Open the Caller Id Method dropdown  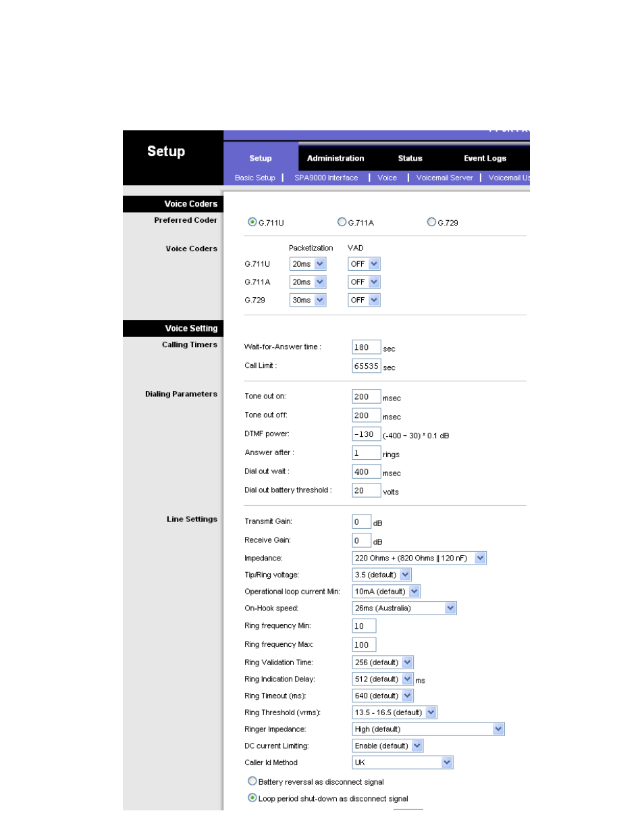click(x=402, y=762)
